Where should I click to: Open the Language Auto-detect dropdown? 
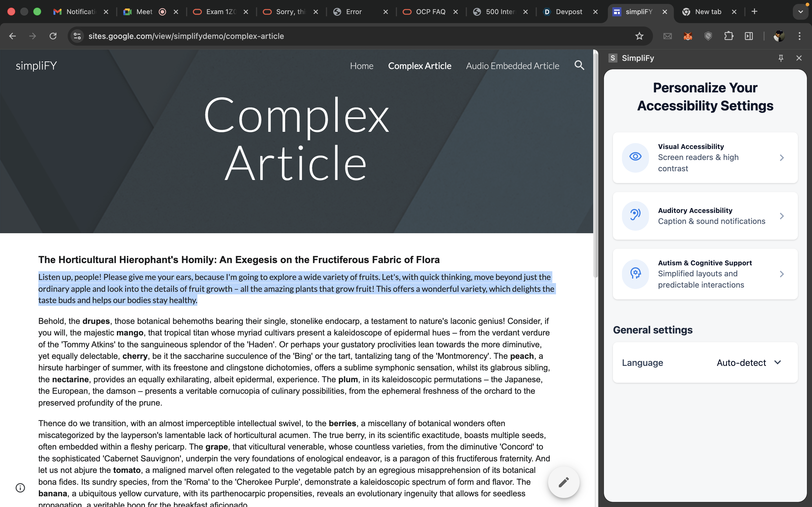click(749, 363)
